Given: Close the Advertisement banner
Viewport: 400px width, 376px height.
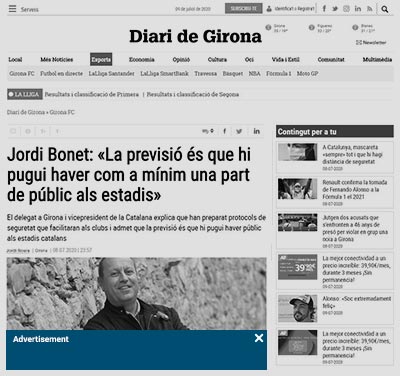Looking at the screenshot, I should pyautogui.click(x=259, y=338).
